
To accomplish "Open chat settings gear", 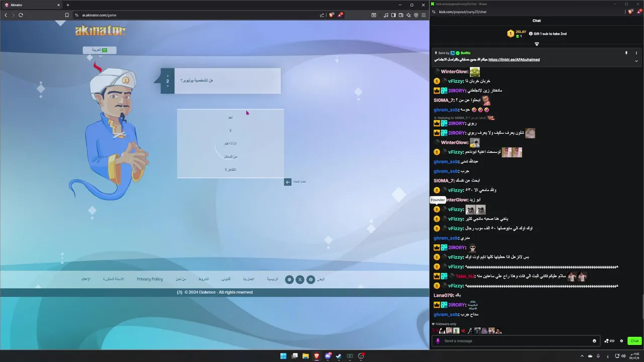I will point(621,341).
